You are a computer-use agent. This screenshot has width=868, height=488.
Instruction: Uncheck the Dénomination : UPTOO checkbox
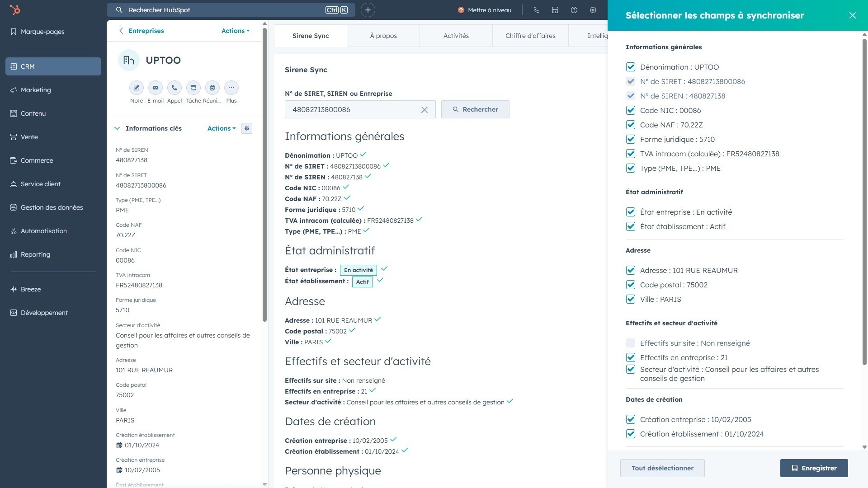pos(631,67)
